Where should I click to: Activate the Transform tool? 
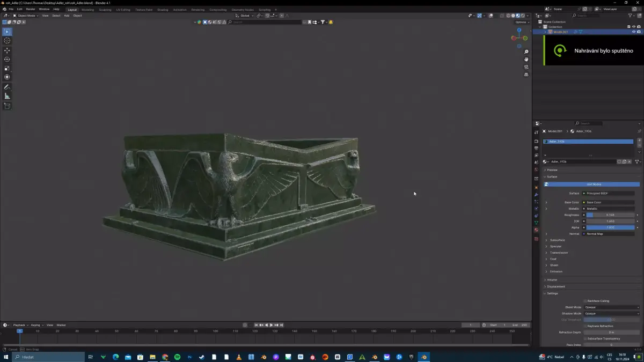click(x=7, y=77)
